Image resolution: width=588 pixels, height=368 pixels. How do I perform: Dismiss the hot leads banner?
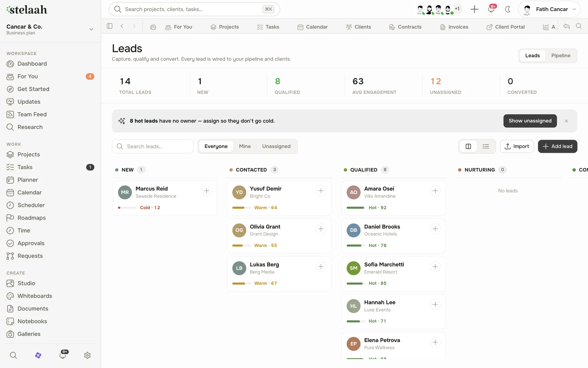click(x=566, y=121)
